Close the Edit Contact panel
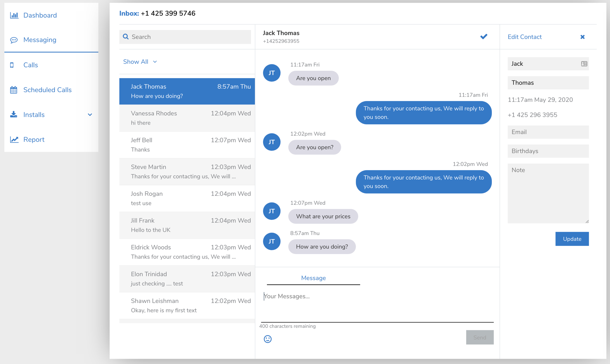 [x=582, y=37]
